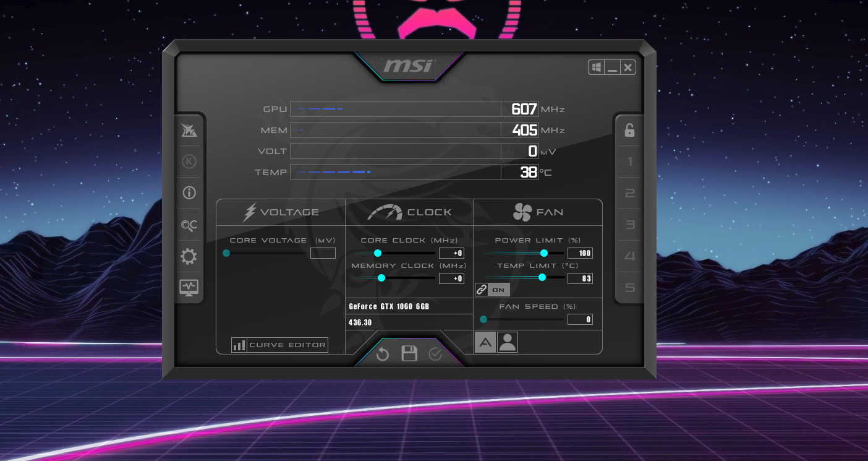Image resolution: width=868 pixels, height=461 pixels.
Task: Click the VOLTAGE section lightning icon
Action: coord(249,212)
